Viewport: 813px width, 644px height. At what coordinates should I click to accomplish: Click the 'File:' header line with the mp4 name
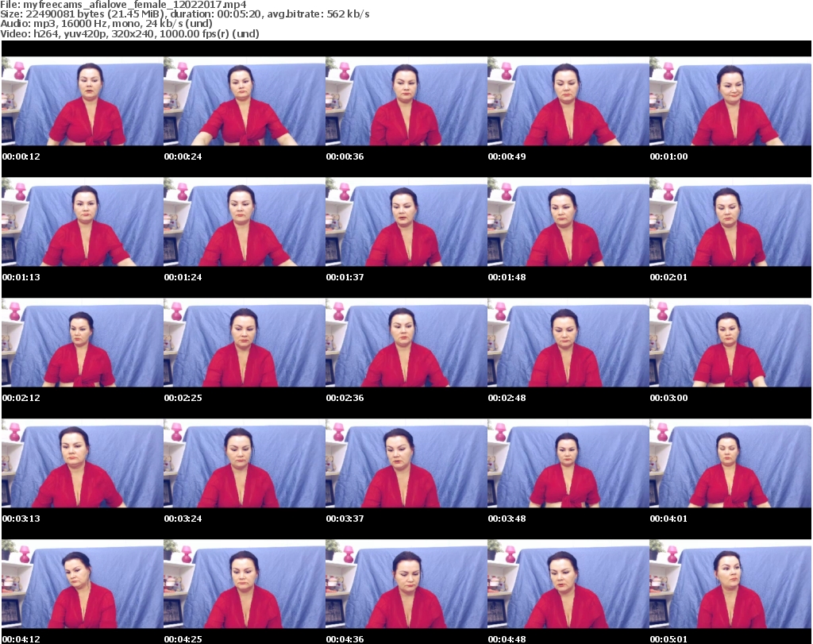pyautogui.click(x=123, y=5)
